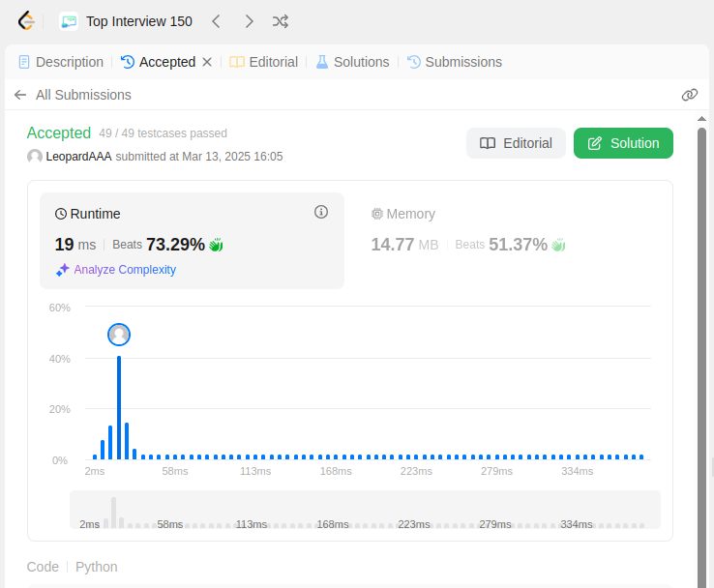Click the mini chart peak bar in range slider
Screen dimensions: 714x588
[113, 513]
